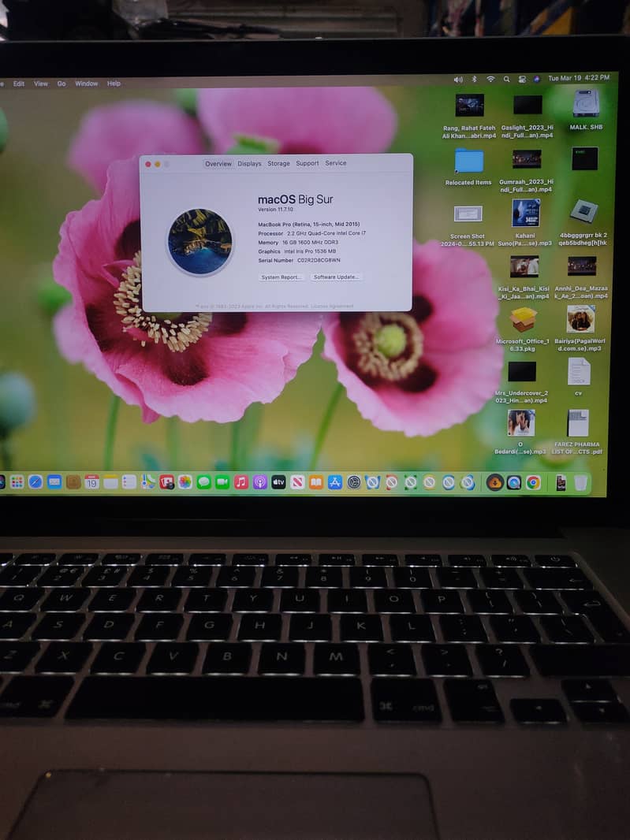Select the Kisi_Ka_Bhai mp4 file
Screen dimensions: 630x840
tap(524, 267)
